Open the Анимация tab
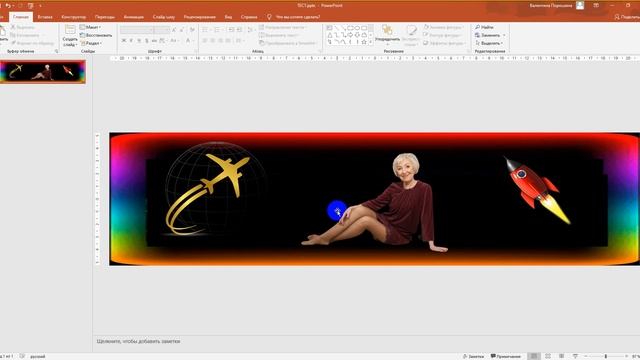The height and width of the screenshot is (360, 640). [134, 17]
